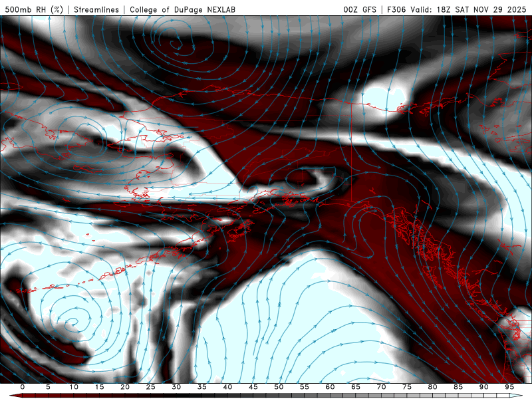
Task: Click 'College of DuPage NEXLAB' header text
Action: click(x=182, y=9)
